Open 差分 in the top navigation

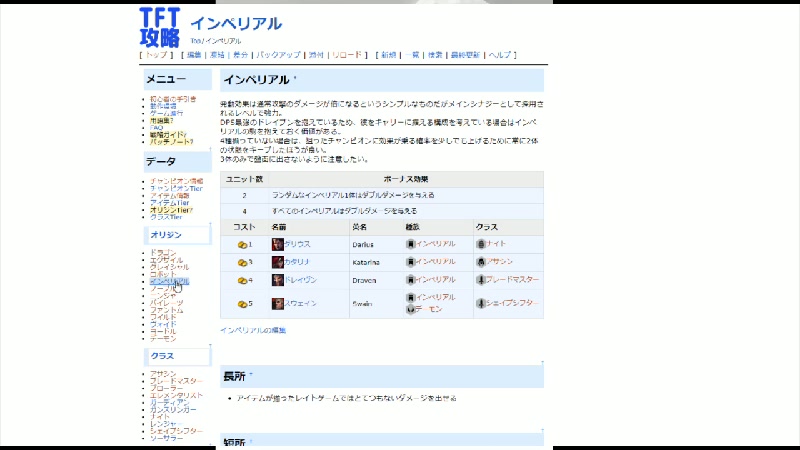(x=240, y=55)
